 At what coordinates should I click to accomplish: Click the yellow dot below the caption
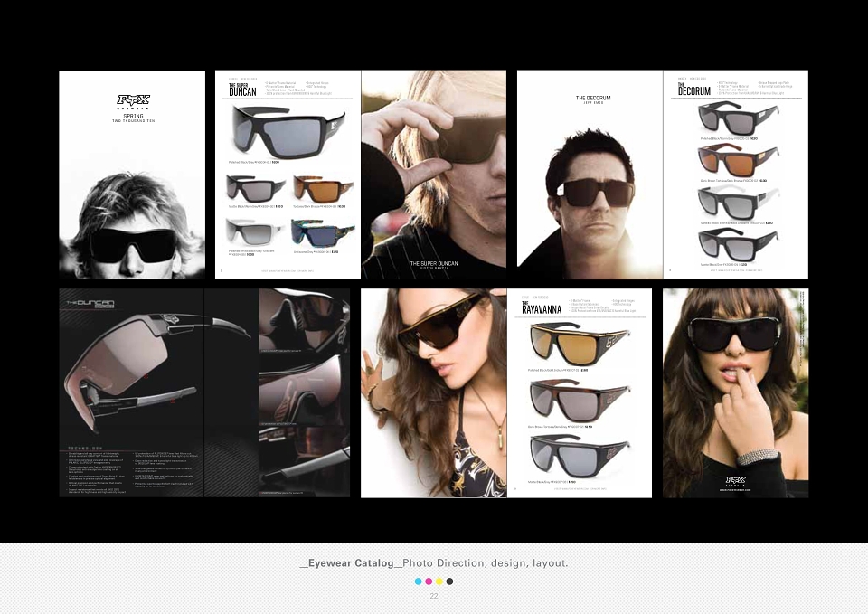point(439,581)
